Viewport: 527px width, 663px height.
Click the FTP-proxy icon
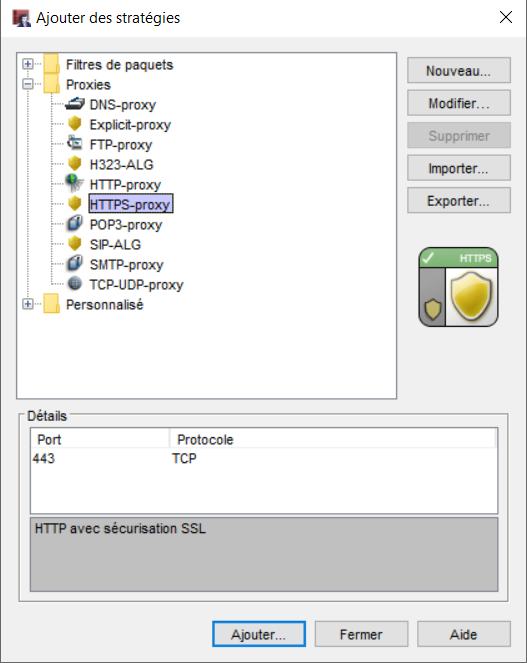[x=75, y=143]
